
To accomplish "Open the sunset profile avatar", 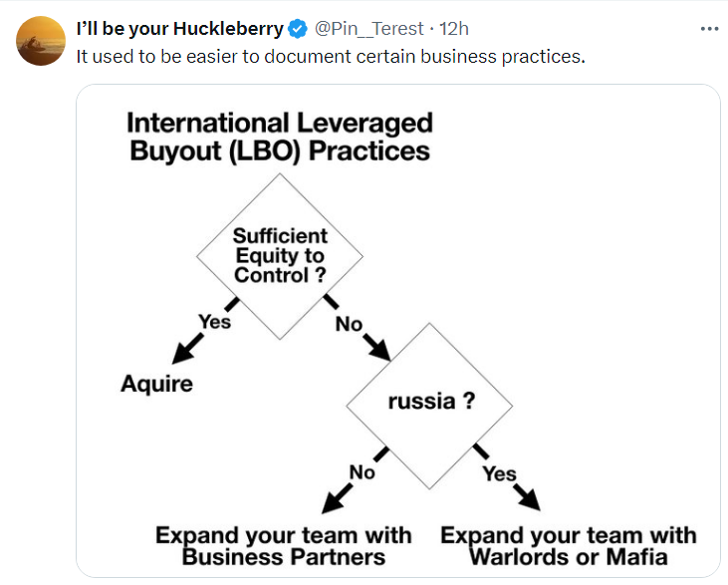I will coord(41,41).
